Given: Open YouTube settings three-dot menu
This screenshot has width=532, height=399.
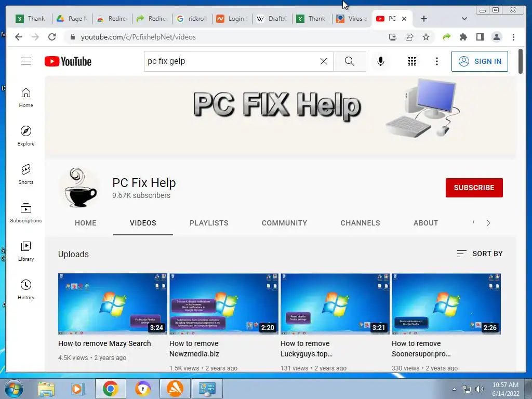Looking at the screenshot, I should 436,61.
